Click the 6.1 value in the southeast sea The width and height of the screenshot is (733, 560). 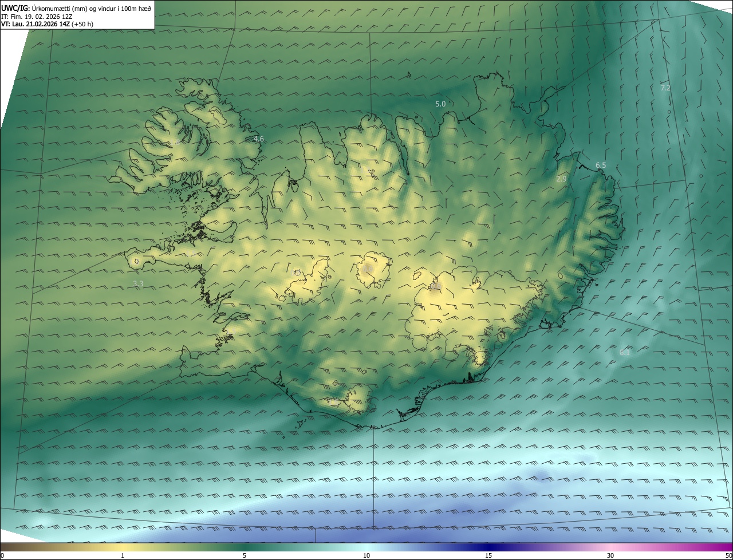tap(625, 352)
